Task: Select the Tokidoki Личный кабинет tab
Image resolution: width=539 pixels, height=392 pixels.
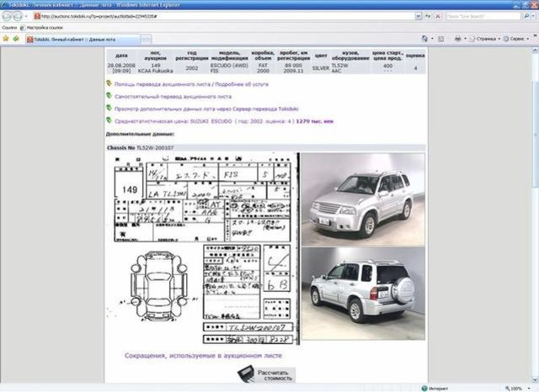Action: [83, 40]
